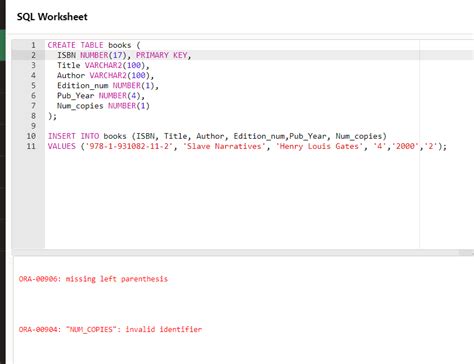474x364 pixels.
Task: Click the INSERT INTO keyword
Action: click(73, 136)
